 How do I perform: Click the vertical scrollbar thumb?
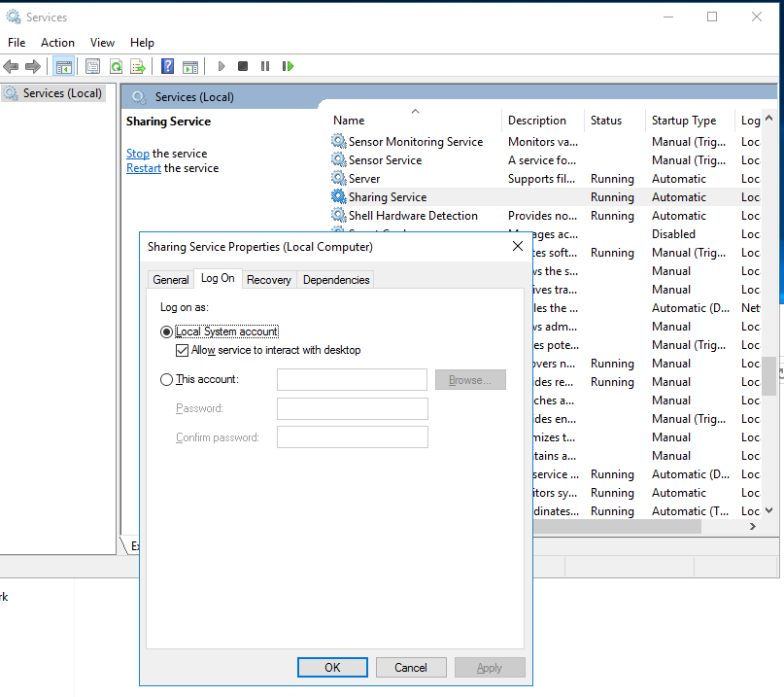point(769,376)
